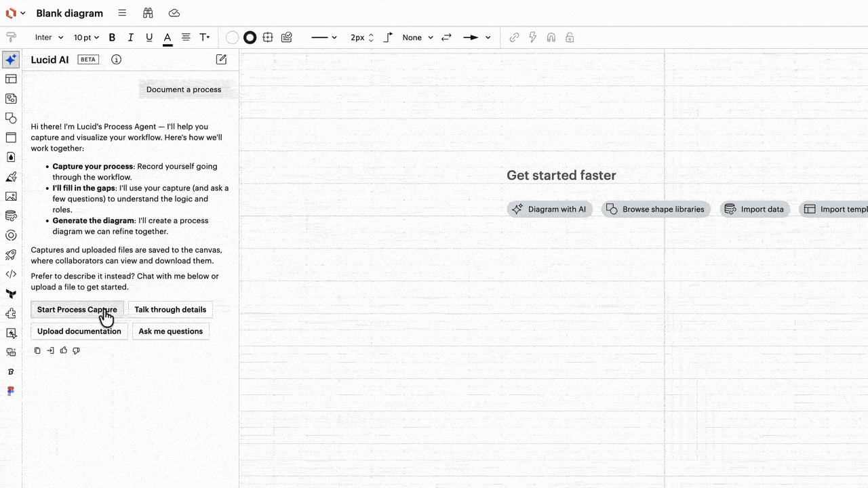Click the Talk through details button
868x488 pixels.
170,310
